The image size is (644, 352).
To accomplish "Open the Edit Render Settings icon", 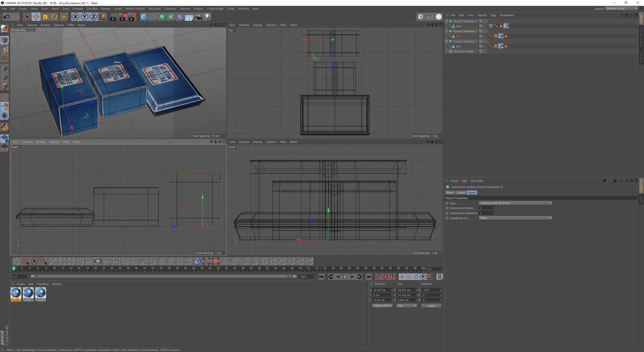I will point(132,16).
